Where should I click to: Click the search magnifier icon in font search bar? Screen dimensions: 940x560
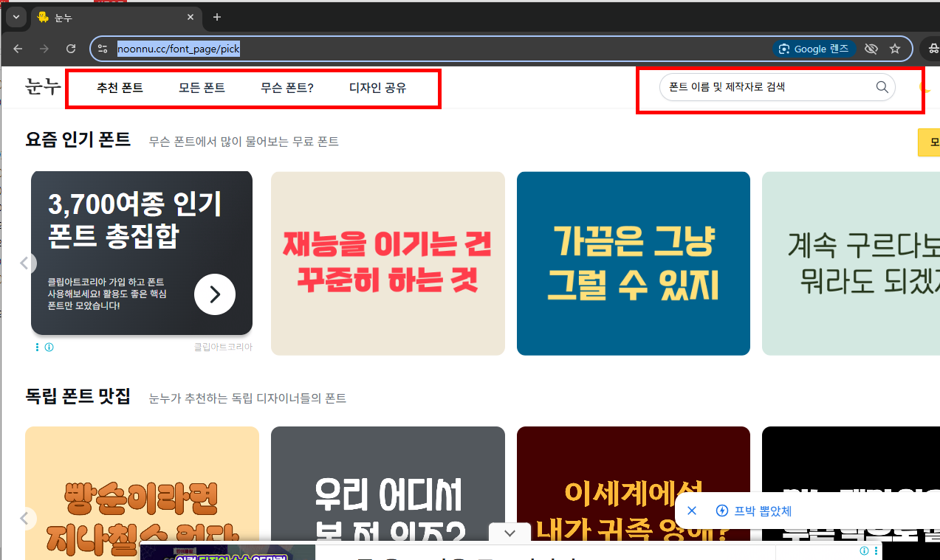(882, 86)
